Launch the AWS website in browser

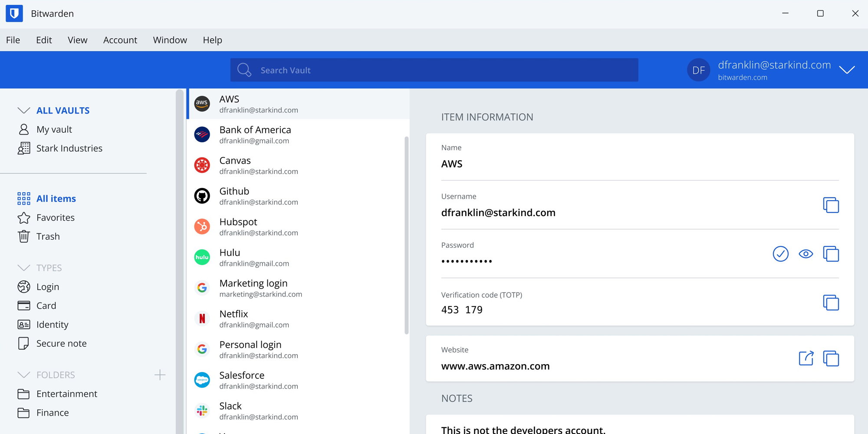806,358
